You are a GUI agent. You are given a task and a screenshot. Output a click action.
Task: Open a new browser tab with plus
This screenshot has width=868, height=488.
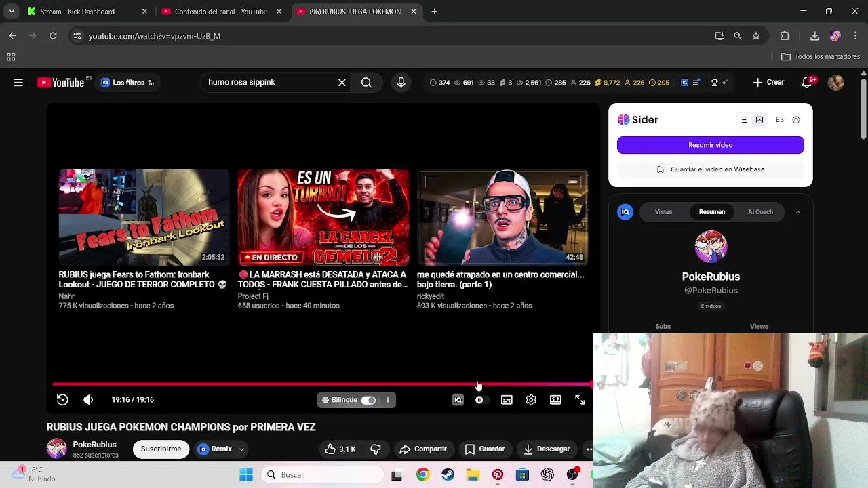[434, 12]
